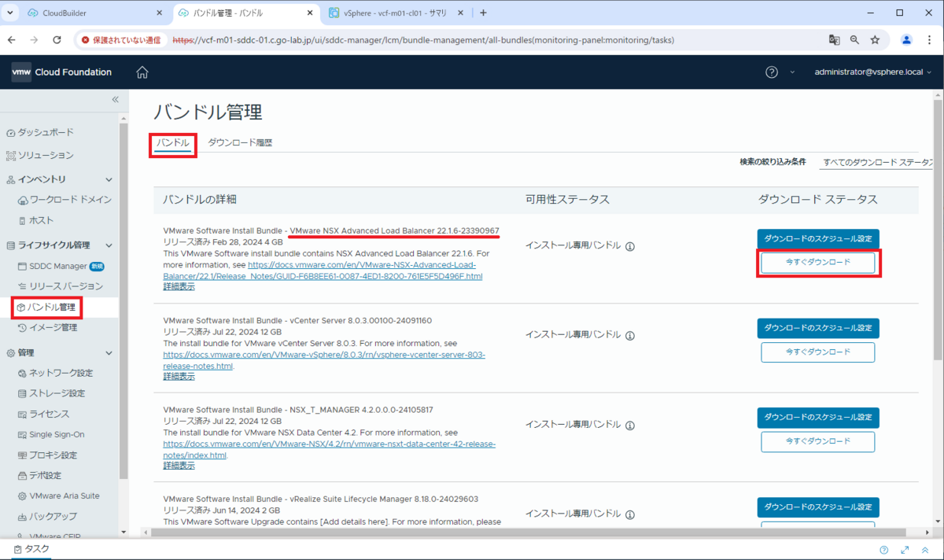Image resolution: width=944 pixels, height=560 pixels.
Task: Switch to the バンドル tab
Action: pyautogui.click(x=172, y=143)
